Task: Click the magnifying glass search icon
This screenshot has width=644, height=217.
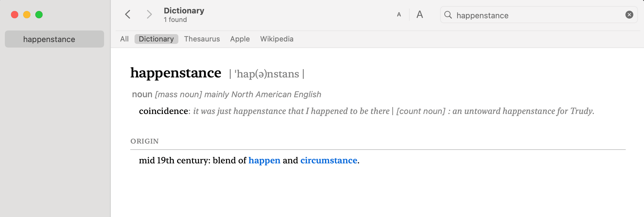Action: coord(448,15)
